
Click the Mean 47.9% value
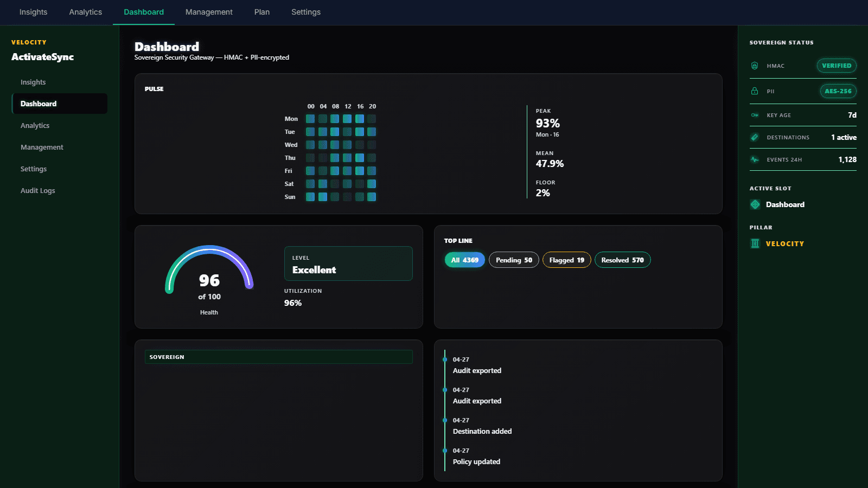click(x=550, y=164)
